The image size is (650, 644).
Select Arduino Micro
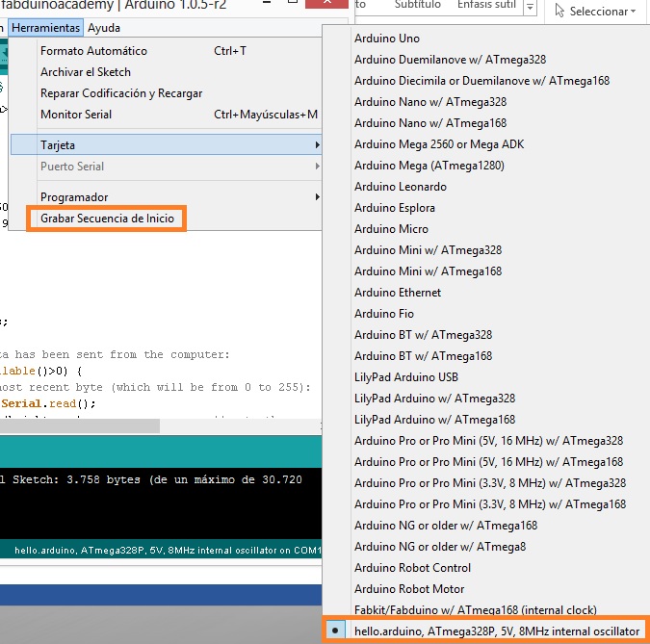[x=485, y=229]
